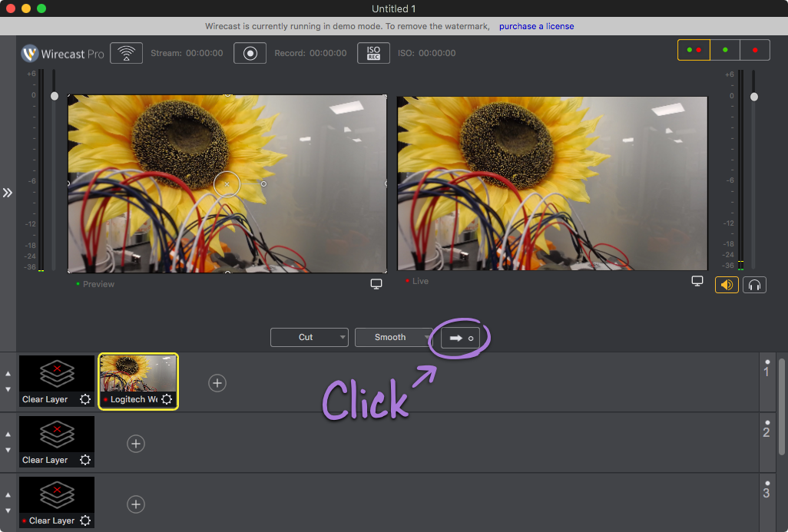Open the Cut transition dropdown
The image size is (788, 532).
tap(309, 337)
